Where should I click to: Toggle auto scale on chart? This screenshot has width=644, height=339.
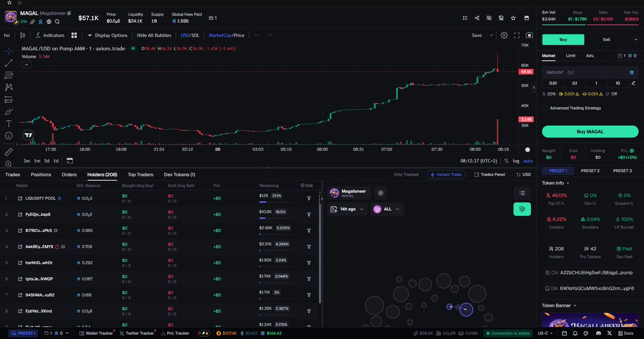point(528,161)
